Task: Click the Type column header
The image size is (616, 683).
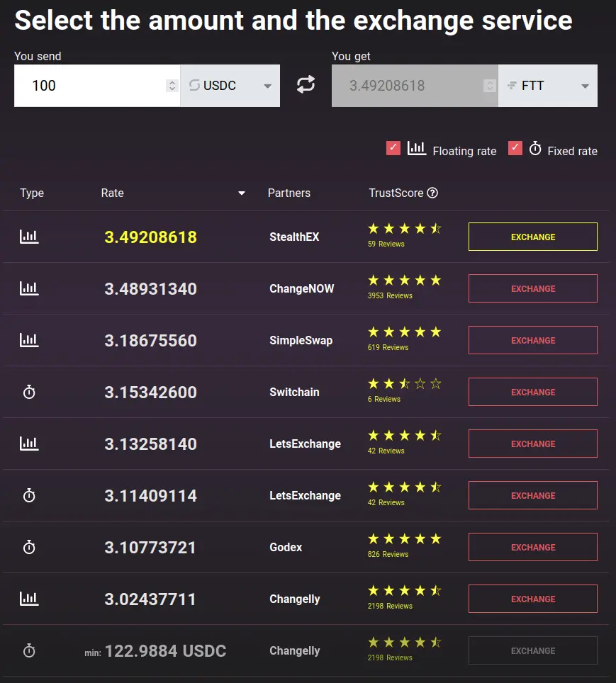Action: coord(32,193)
